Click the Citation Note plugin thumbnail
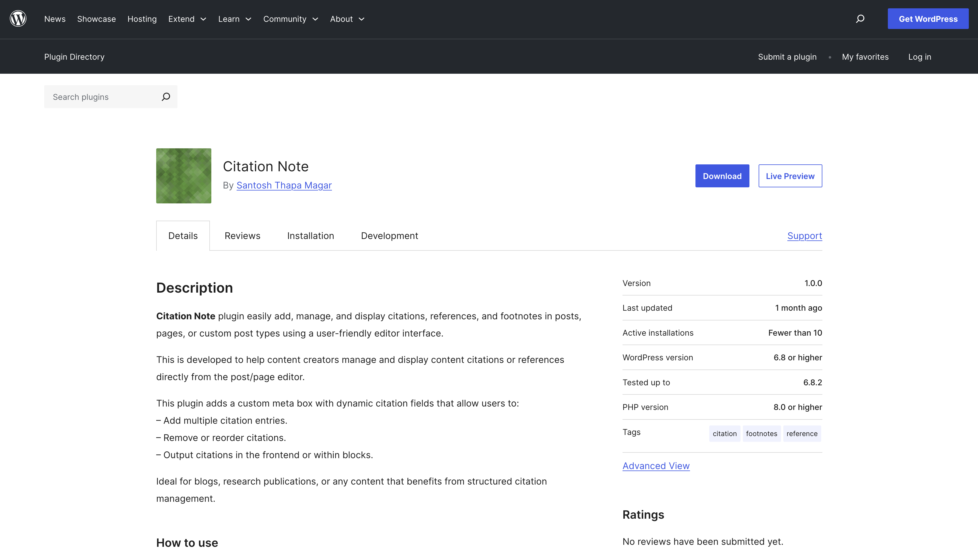This screenshot has height=560, width=978. coord(183,176)
